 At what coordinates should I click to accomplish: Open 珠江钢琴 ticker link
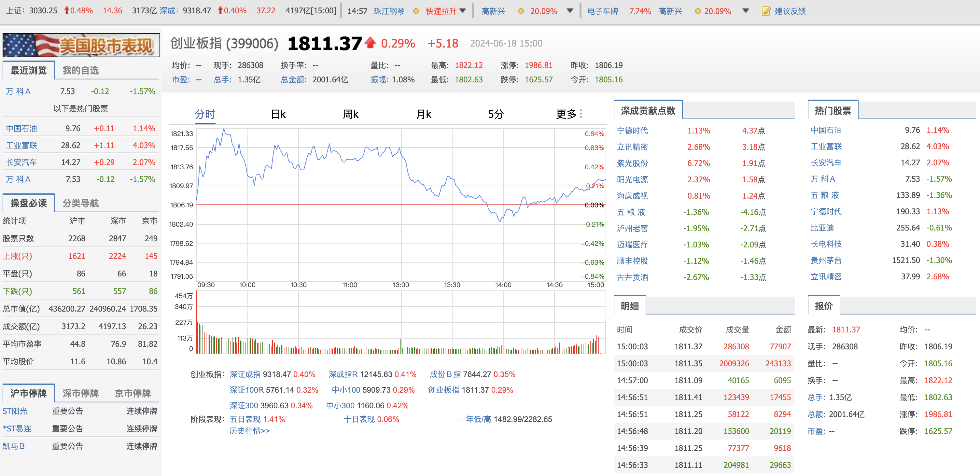coord(389,11)
